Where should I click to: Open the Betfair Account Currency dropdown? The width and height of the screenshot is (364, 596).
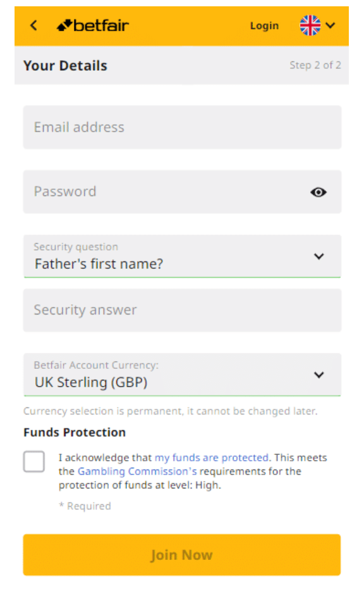[319, 375]
